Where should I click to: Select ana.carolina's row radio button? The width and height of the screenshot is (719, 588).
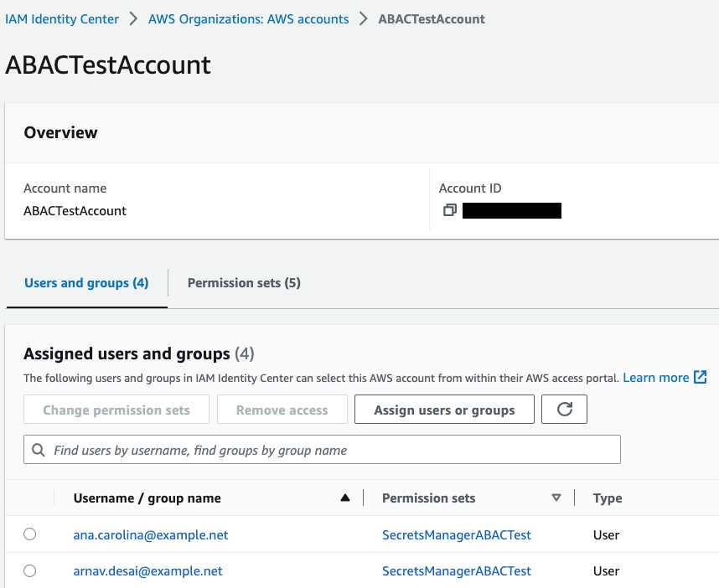coord(29,534)
